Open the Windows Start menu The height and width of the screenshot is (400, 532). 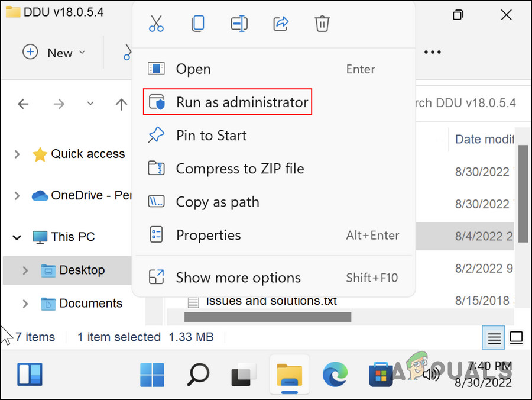(152, 374)
